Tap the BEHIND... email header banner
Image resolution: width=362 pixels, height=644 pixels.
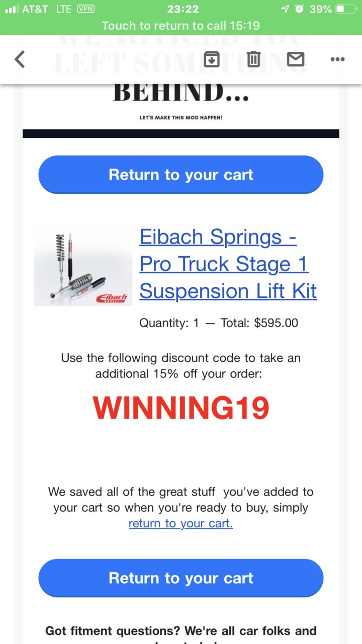181,93
